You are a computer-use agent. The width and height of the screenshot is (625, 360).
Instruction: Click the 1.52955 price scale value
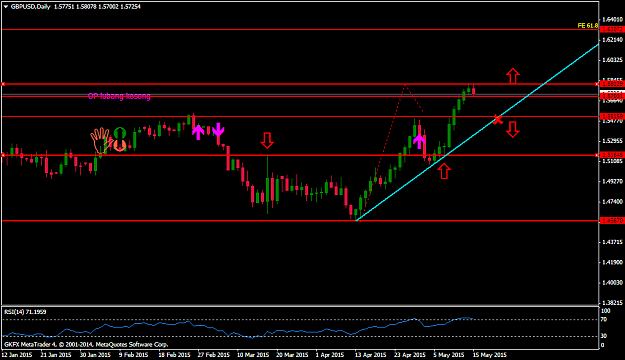612,141
